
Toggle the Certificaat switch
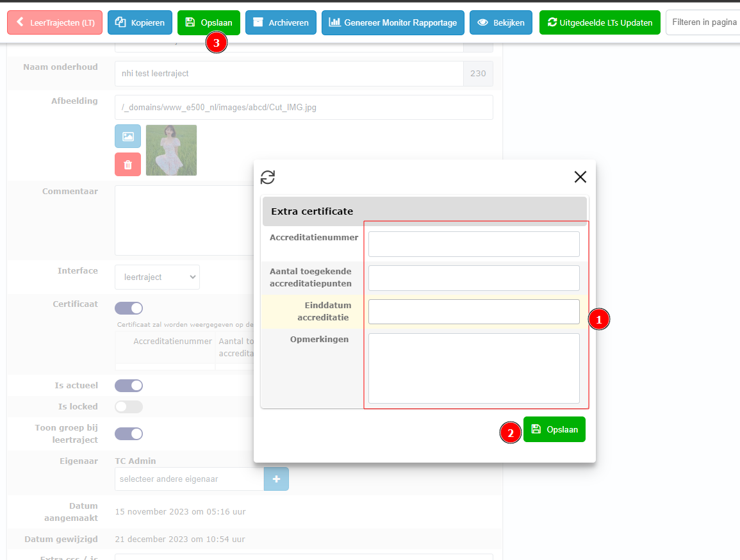point(129,308)
